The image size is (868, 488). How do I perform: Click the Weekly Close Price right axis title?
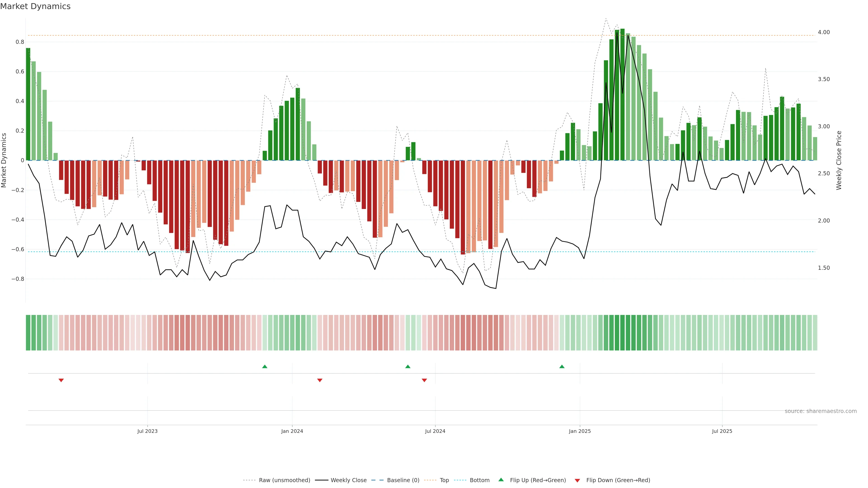tap(839, 160)
